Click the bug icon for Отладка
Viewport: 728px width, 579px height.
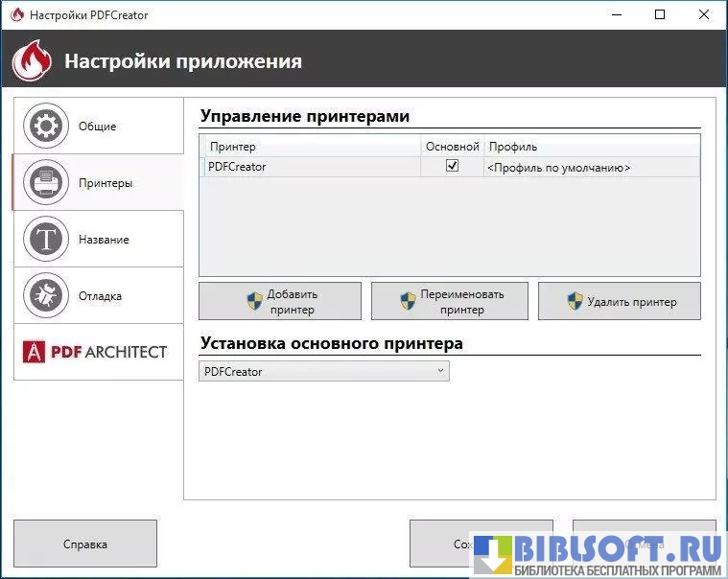click(46, 295)
